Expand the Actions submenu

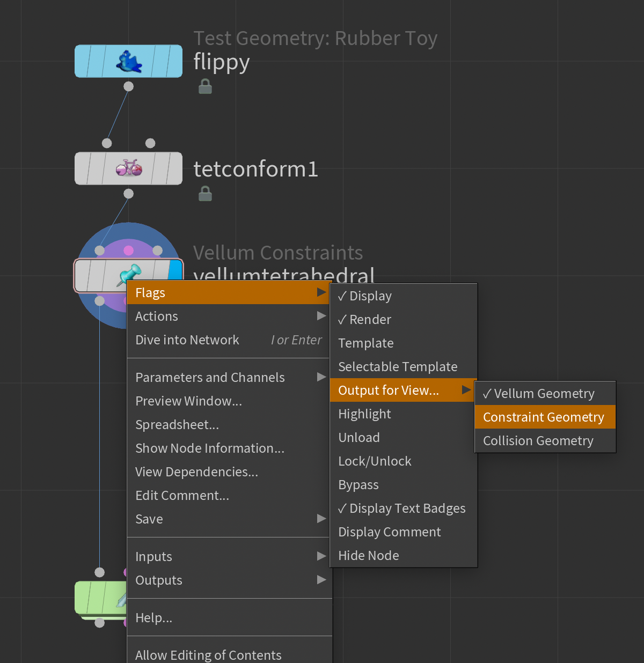[229, 316]
